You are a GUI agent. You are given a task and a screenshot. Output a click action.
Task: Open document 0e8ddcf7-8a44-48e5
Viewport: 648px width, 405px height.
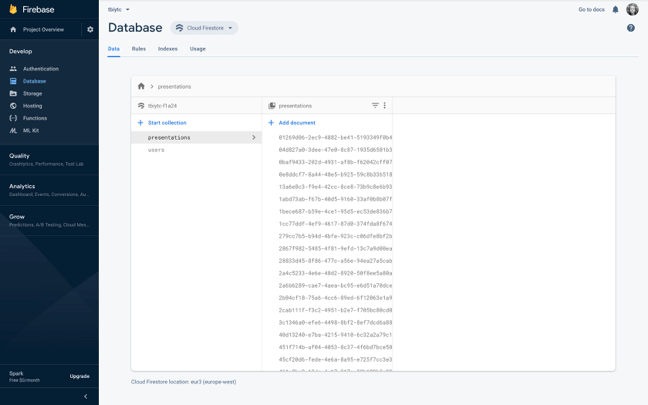(335, 174)
